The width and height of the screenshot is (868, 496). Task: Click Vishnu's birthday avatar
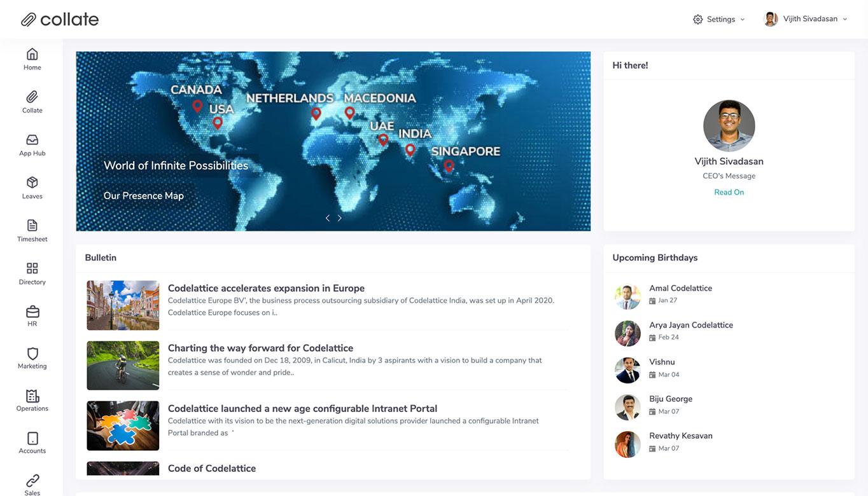click(x=627, y=370)
